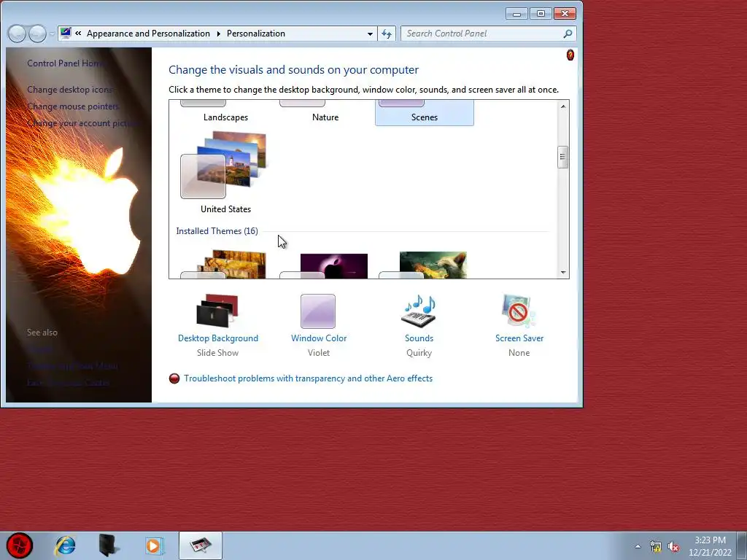
Task: Open the Screen Saver icon
Action: pos(519,311)
